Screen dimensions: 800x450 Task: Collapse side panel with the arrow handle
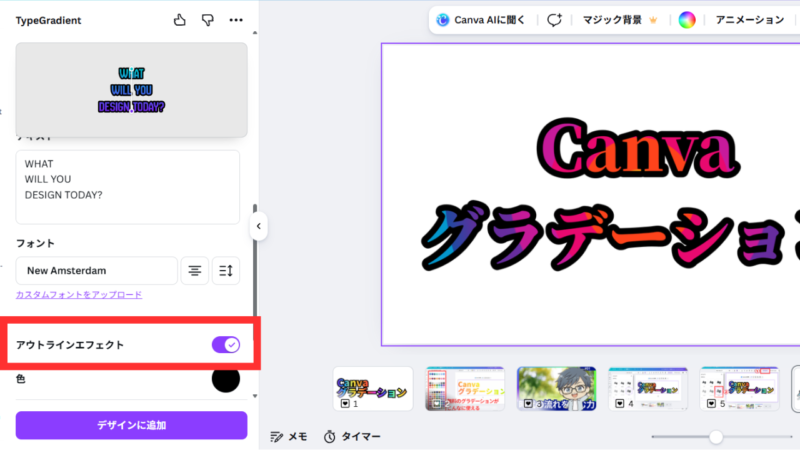coord(259,226)
